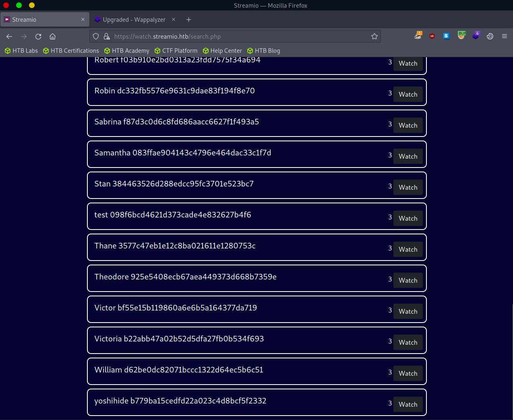Image resolution: width=513 pixels, height=420 pixels.
Task: Open the site security padlock info
Action: click(107, 36)
